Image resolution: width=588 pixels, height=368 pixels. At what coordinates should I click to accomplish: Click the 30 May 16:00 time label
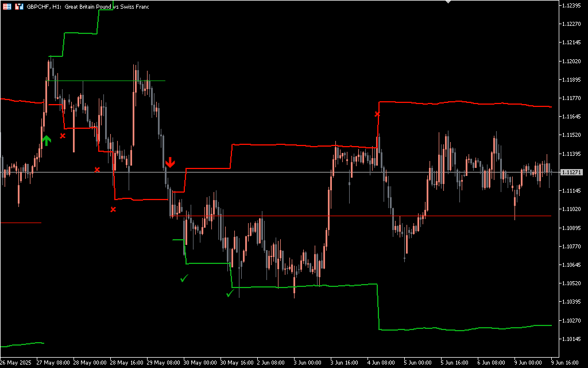click(237, 363)
